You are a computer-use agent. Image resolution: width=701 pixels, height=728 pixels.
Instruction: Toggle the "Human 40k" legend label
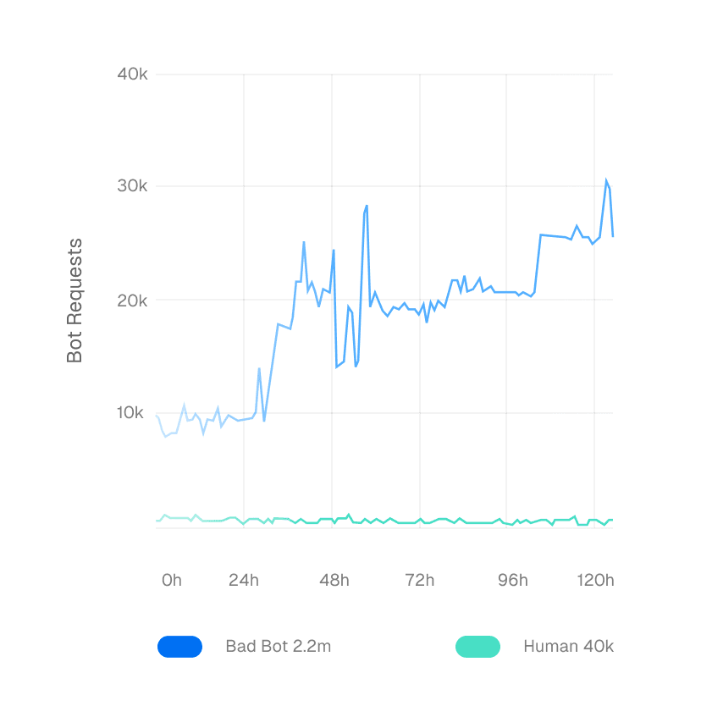pos(568,647)
